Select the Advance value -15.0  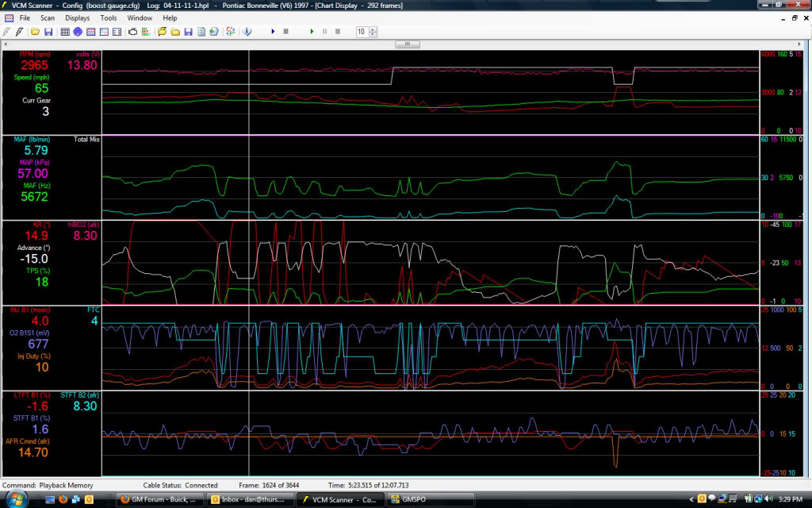click(x=33, y=259)
